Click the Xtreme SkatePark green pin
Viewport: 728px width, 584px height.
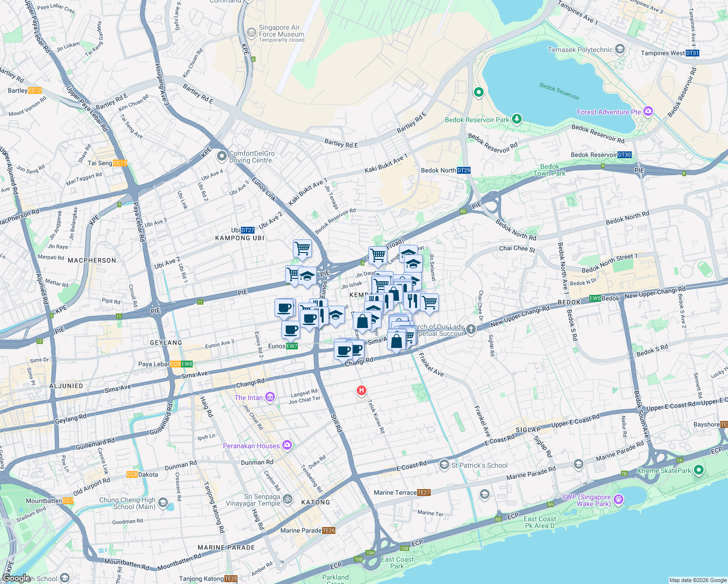699,470
